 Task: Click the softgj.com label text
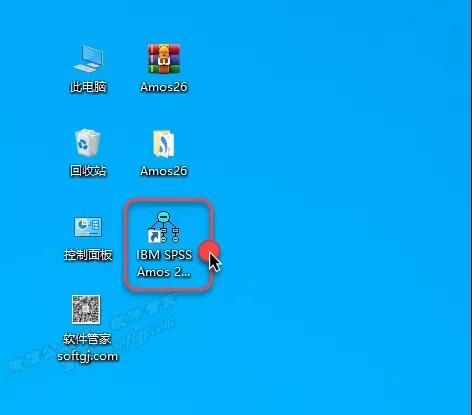pos(87,356)
